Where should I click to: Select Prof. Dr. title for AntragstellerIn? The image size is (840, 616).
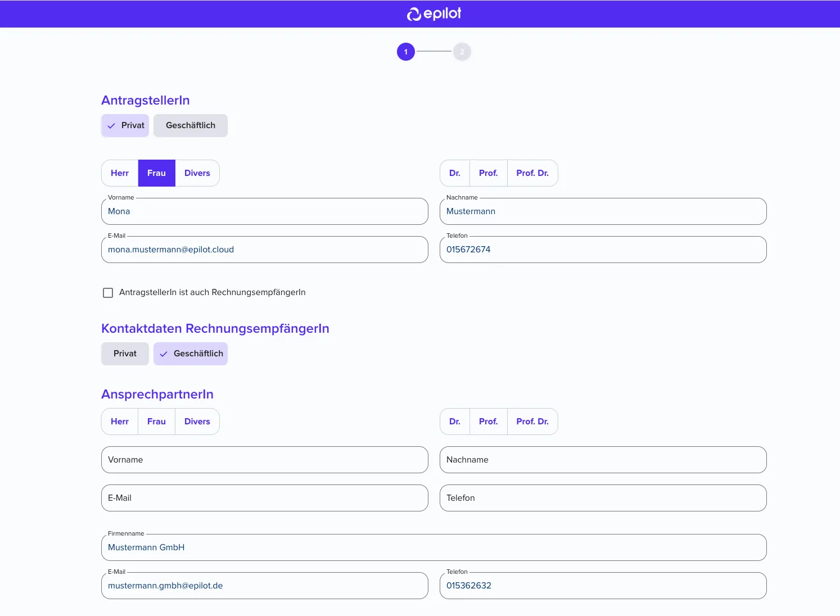coord(532,173)
